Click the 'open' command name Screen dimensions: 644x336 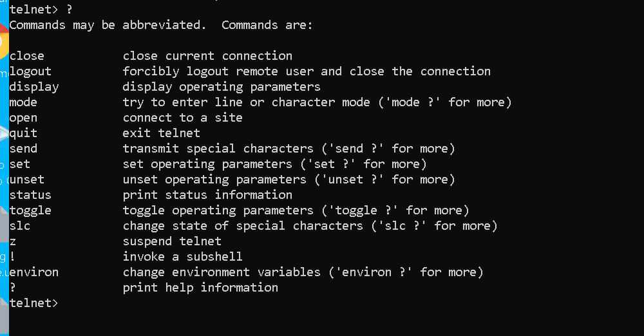(23, 118)
